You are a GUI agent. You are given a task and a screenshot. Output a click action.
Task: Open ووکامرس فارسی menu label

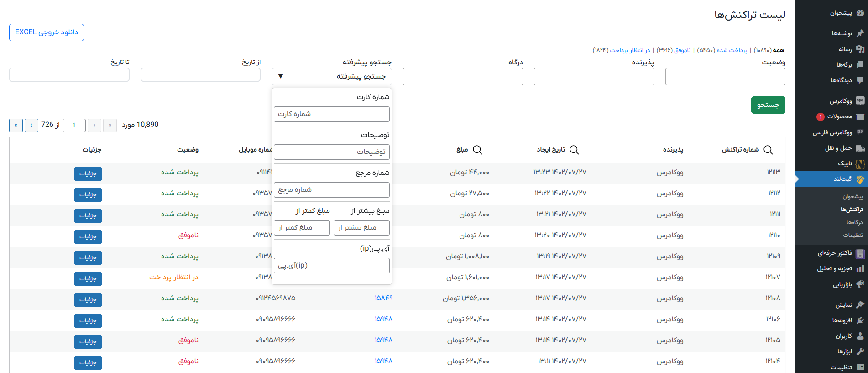coord(832,132)
